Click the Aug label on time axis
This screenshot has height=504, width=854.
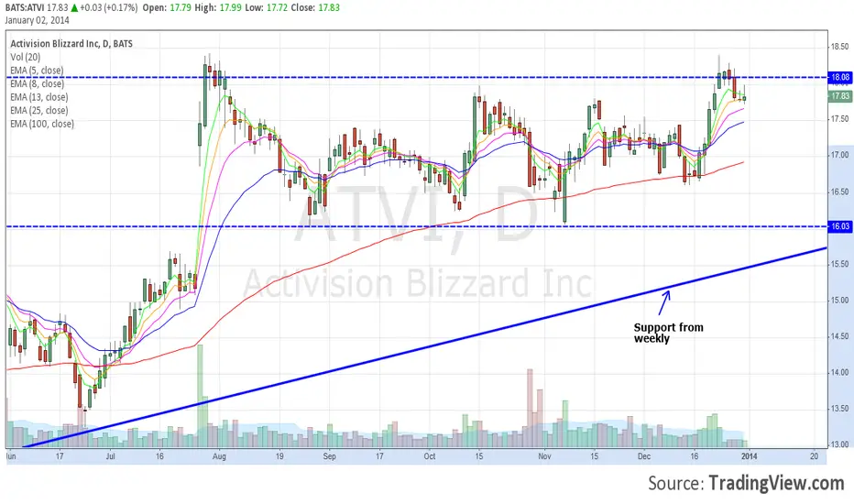click(x=219, y=456)
